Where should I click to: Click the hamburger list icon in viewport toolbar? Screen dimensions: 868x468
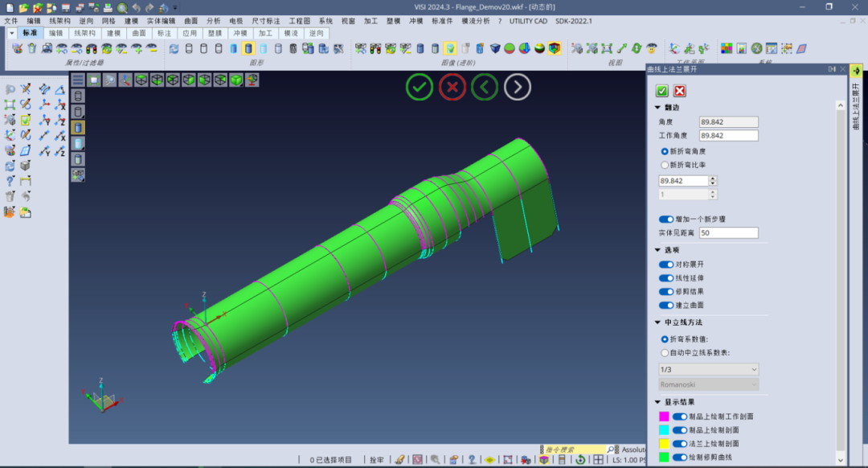coord(78,80)
